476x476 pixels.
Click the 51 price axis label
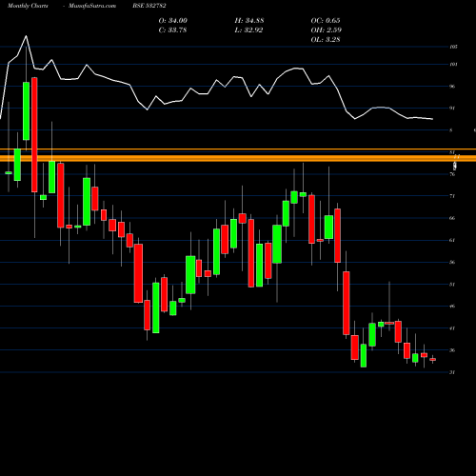[x=452, y=285]
